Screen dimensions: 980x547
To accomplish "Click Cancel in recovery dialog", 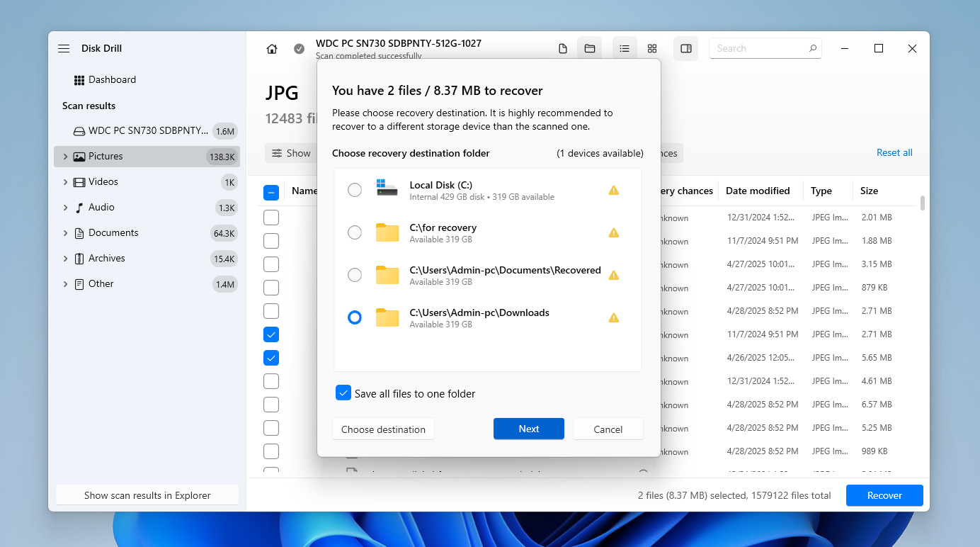I will (x=608, y=429).
